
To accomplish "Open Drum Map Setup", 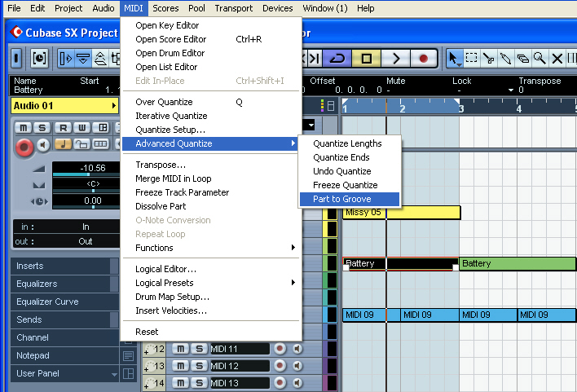I will [x=211, y=297].
